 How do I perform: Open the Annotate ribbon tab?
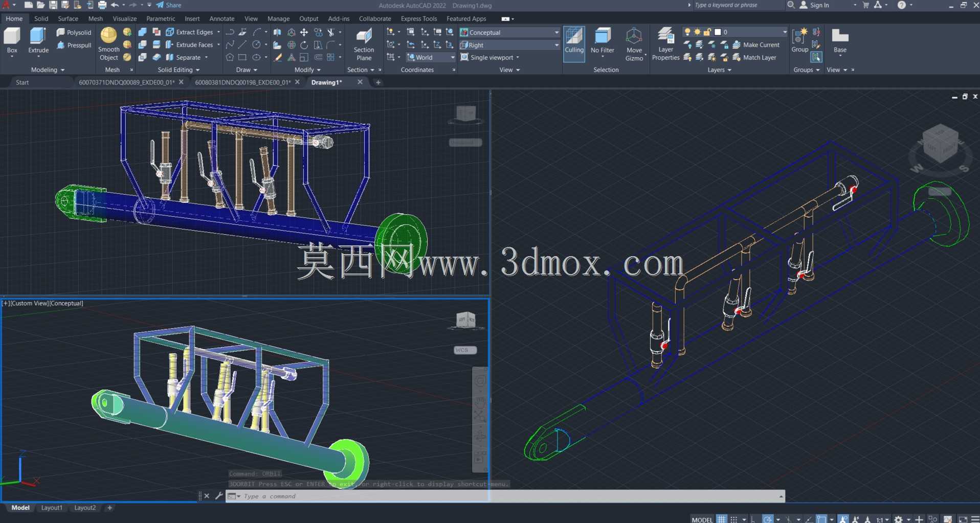click(221, 18)
